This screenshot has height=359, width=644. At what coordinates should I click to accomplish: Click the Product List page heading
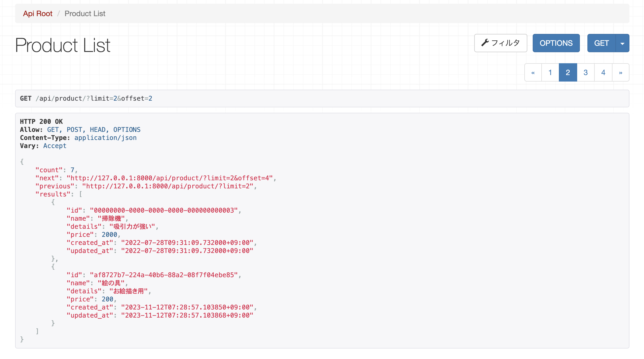click(x=63, y=45)
